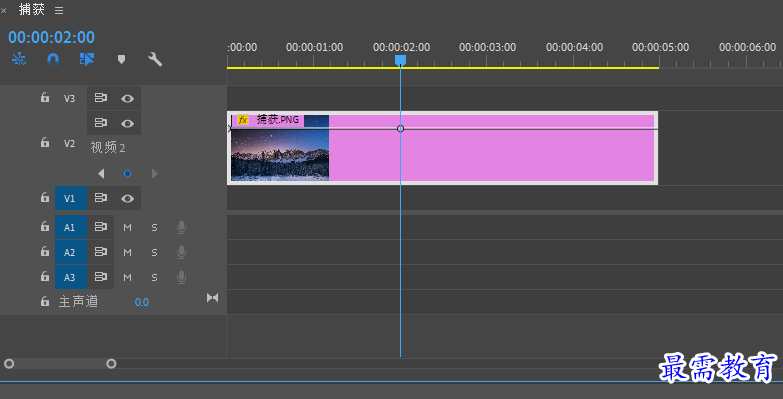Screen dimensions: 783x399
Task: Click the master volume value 0.0
Action: pyautogui.click(x=142, y=302)
